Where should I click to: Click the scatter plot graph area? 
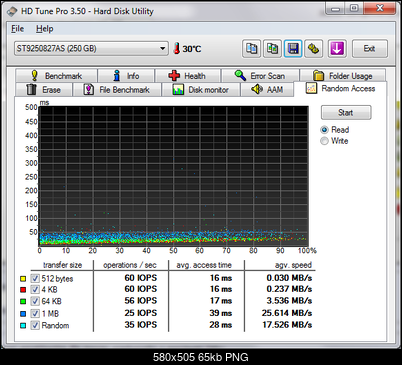pos(173,176)
